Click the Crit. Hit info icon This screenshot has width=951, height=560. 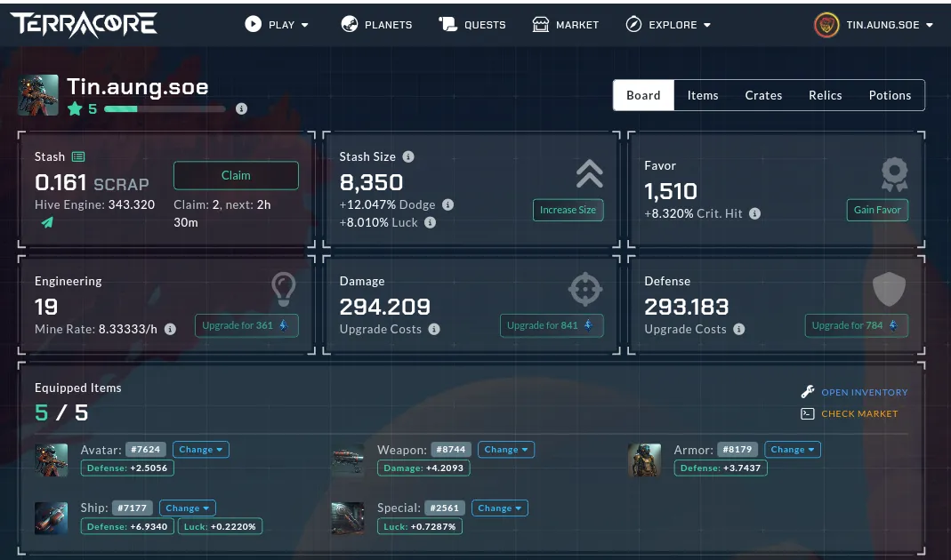point(754,213)
